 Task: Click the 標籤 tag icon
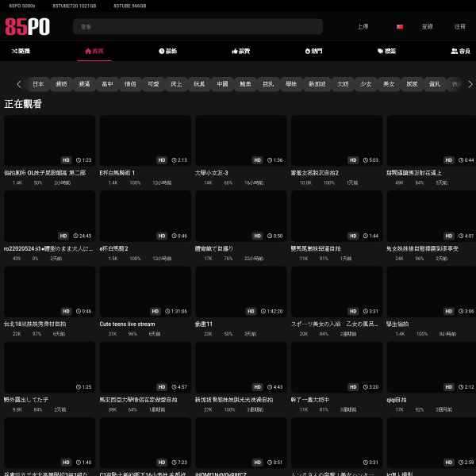pos(379,51)
